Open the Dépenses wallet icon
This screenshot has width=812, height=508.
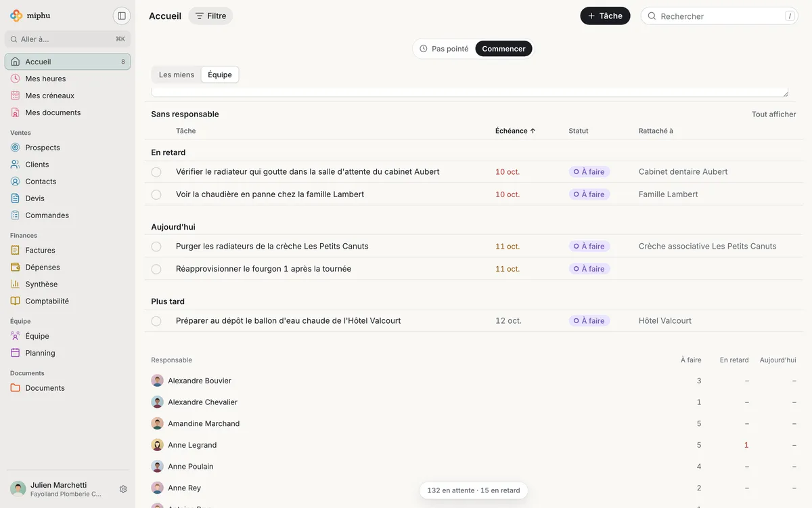15,267
